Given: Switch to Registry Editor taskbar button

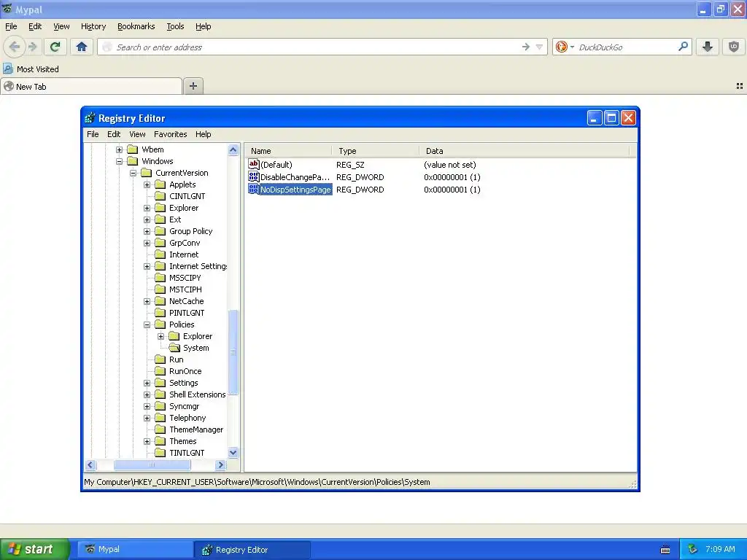Looking at the screenshot, I should coord(252,550).
